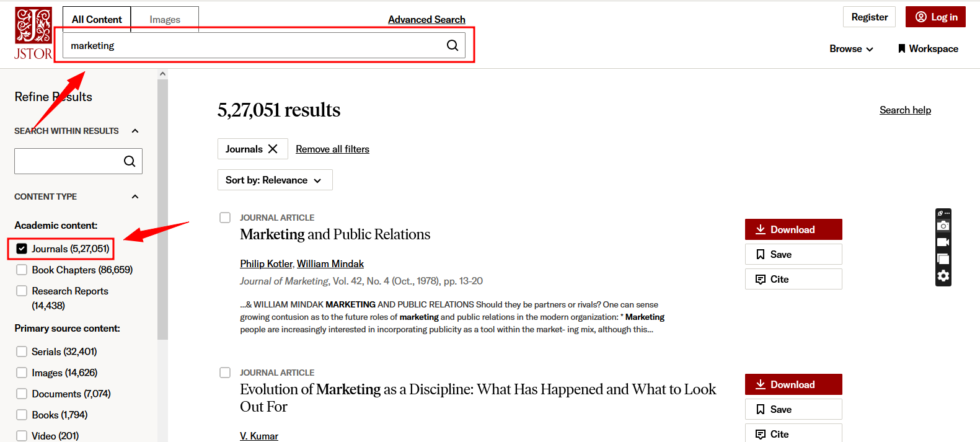The height and width of the screenshot is (442, 980).
Task: Click the search within results magnifier
Action: point(130,161)
